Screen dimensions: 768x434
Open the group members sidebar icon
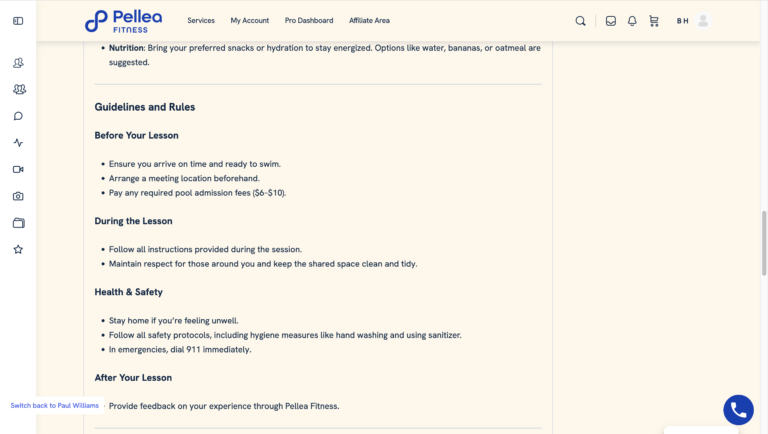point(19,89)
